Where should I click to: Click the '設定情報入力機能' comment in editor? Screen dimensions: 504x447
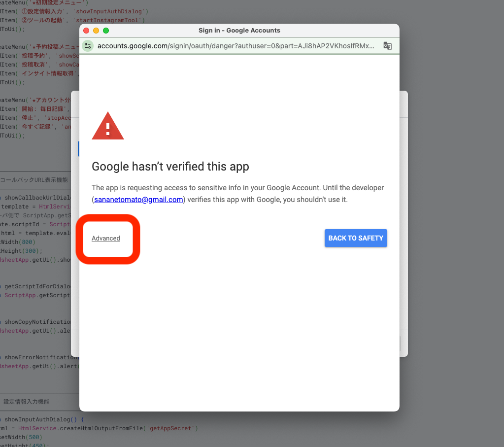[26, 402]
